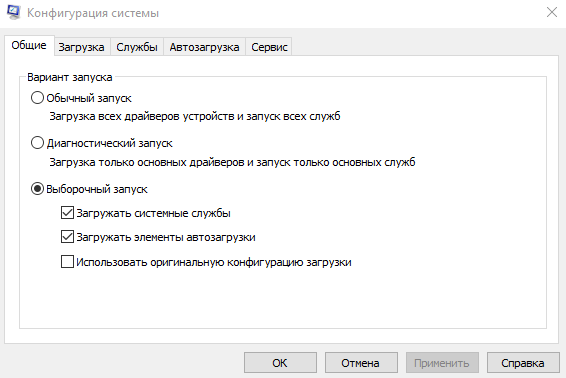Select the Выборочный запуск radio button
Image resolution: width=566 pixels, height=378 pixels.
pos(37,189)
